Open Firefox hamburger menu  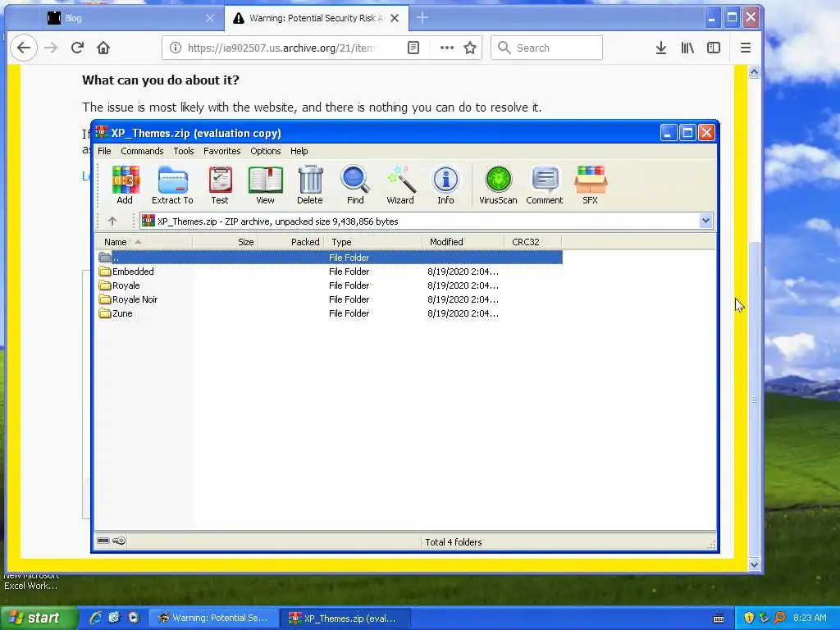pyautogui.click(x=745, y=48)
